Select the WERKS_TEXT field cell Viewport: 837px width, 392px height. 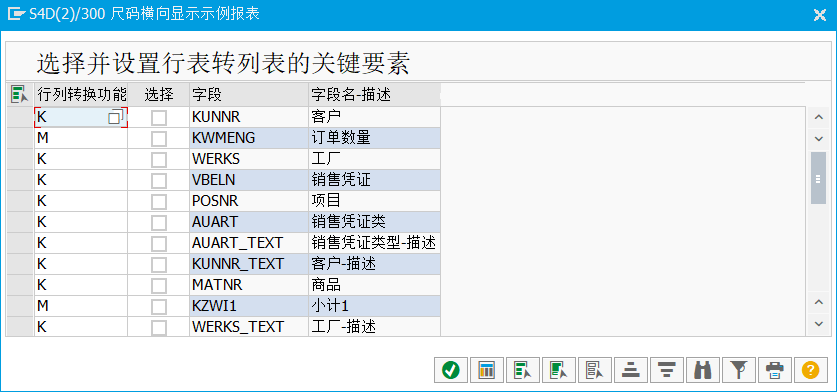[249, 327]
